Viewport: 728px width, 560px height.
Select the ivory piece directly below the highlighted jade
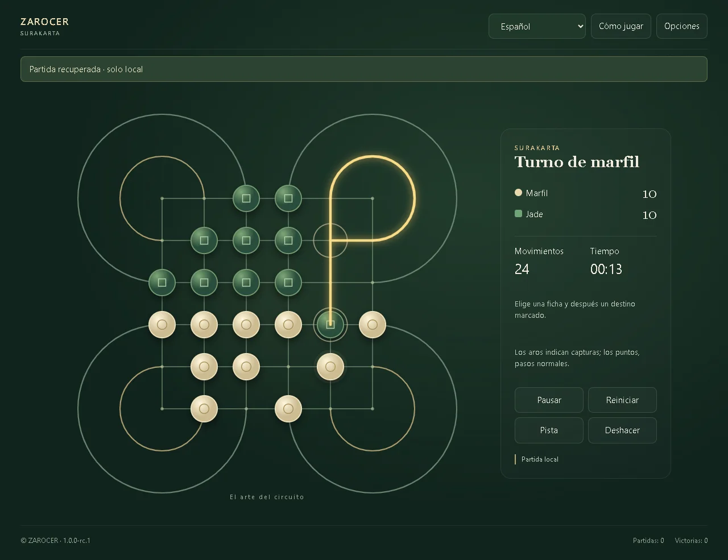tap(330, 367)
